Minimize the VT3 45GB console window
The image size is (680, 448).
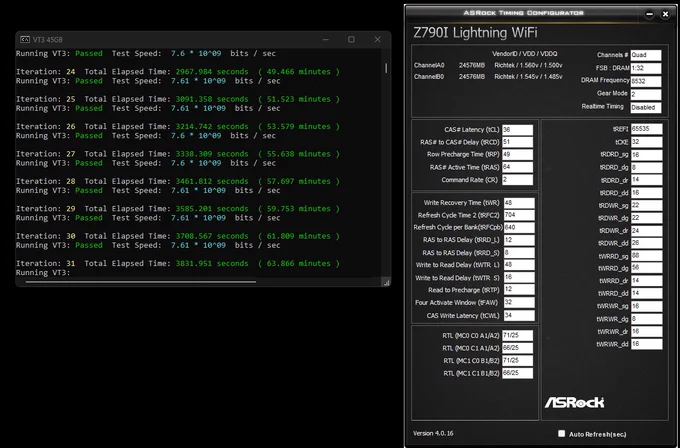click(x=326, y=39)
